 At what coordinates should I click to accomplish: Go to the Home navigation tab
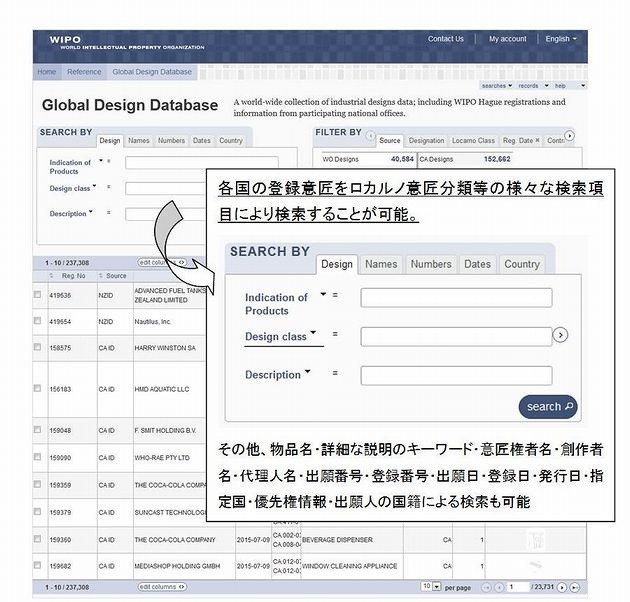47,72
